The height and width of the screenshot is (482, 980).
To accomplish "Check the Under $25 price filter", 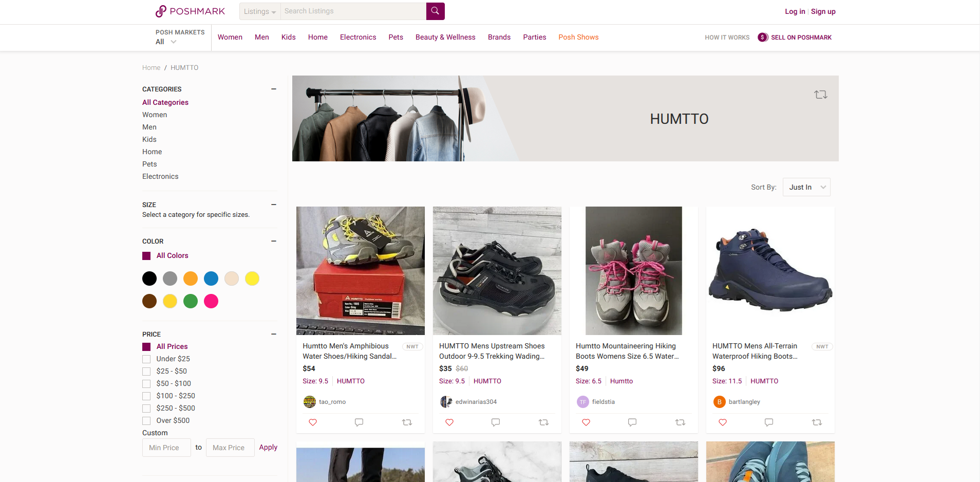I will pos(146,359).
